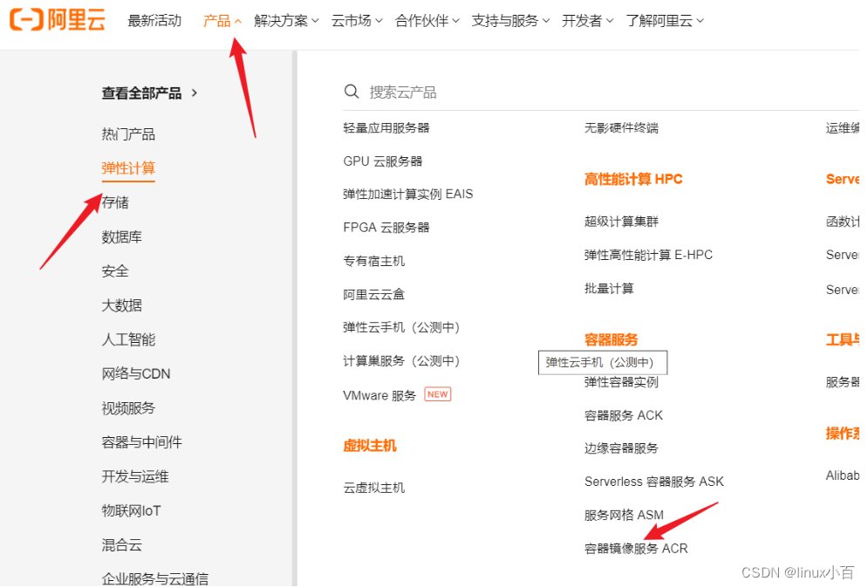Open 轻量应用服务器

point(386,128)
